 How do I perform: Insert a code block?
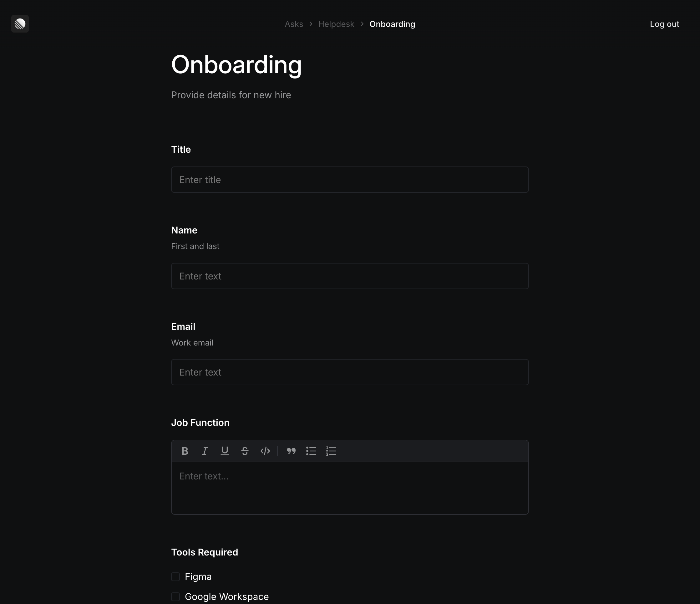click(265, 451)
